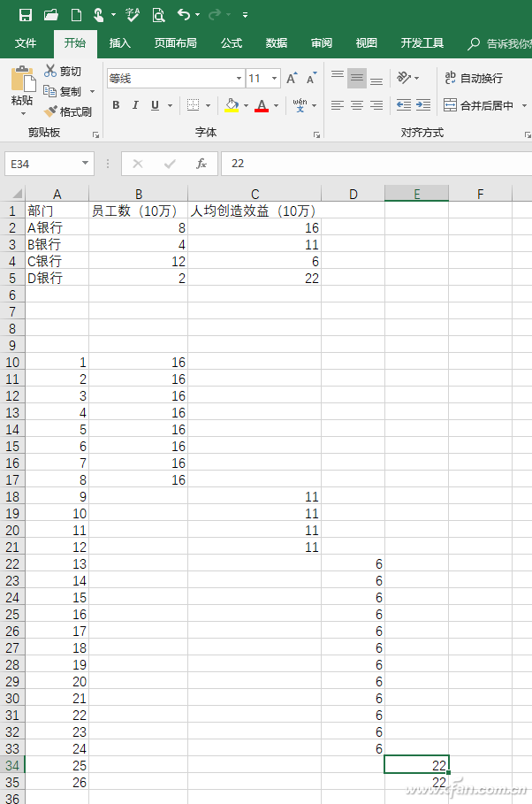Click the Spelling check icon
Viewport: 532px width, 804px height.
point(133,15)
